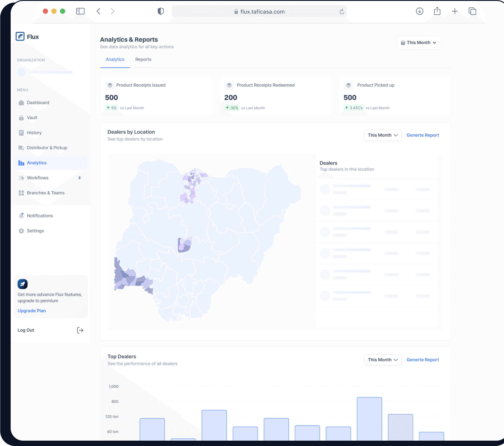Image resolution: width=504 pixels, height=446 pixels.
Task: Click the Settings gear icon
Action: (x=21, y=231)
